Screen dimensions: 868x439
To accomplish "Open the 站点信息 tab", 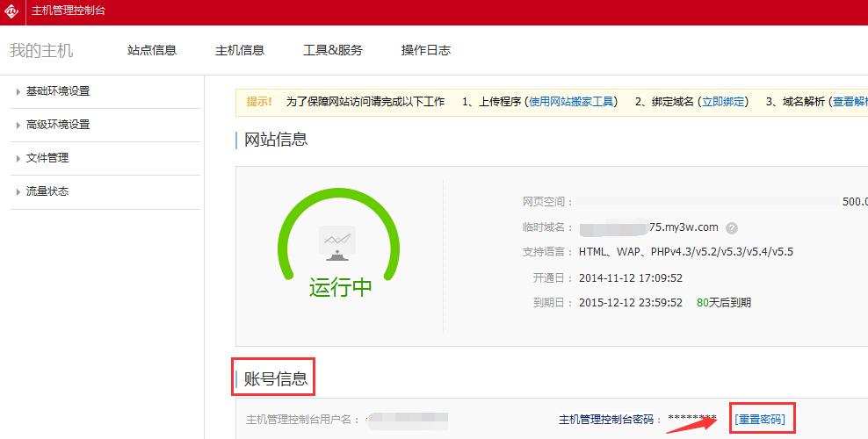I will [x=152, y=50].
